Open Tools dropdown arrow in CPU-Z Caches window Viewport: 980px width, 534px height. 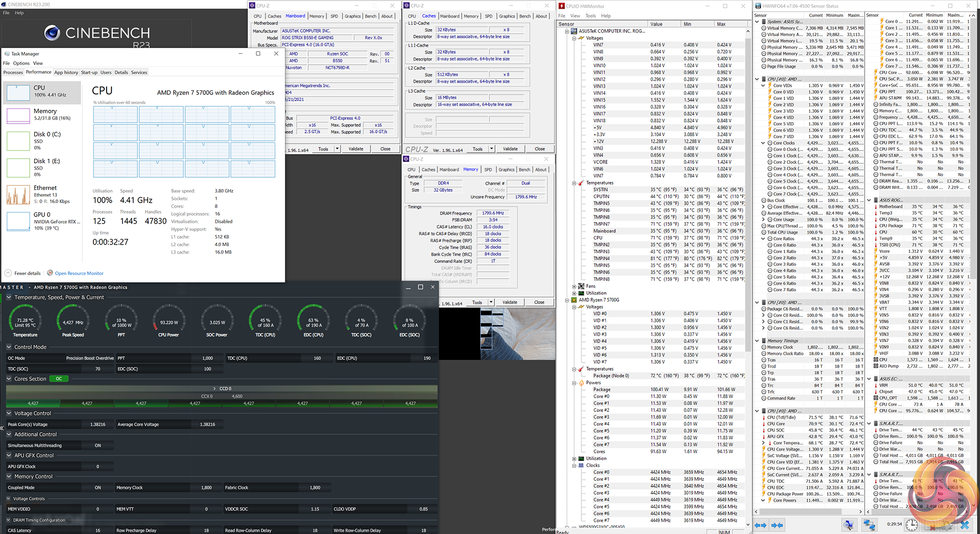(492, 149)
